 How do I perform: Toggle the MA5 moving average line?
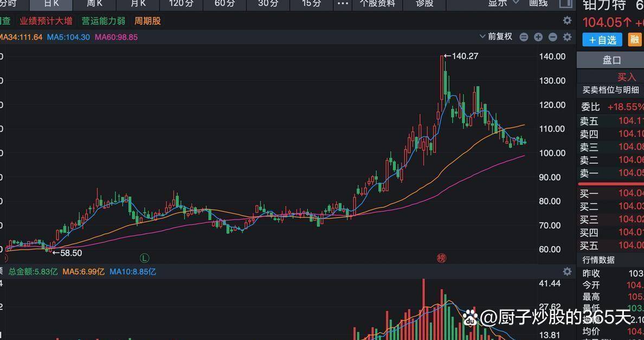[x=68, y=37]
